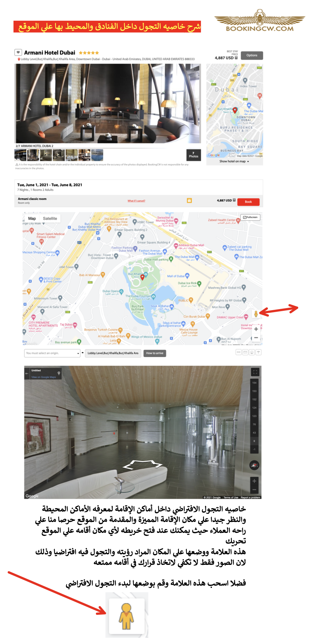
Task: Click the red Book button
Action: pos(248,202)
